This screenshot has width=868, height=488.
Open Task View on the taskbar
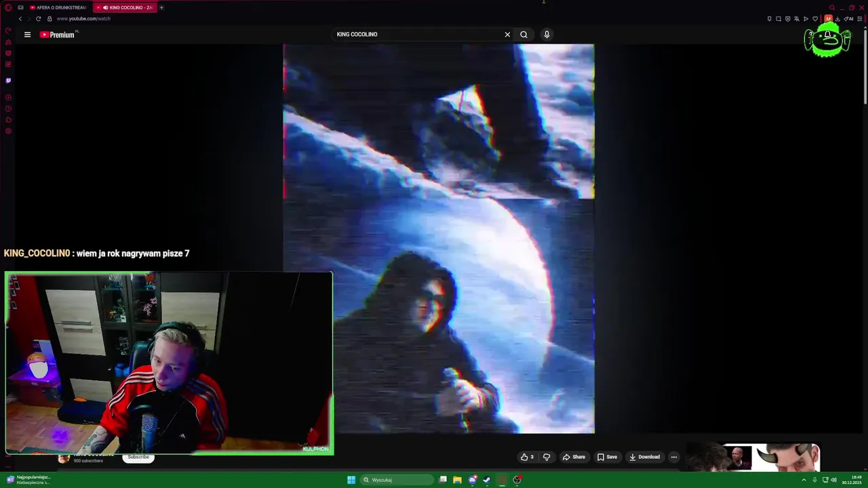pos(443,480)
